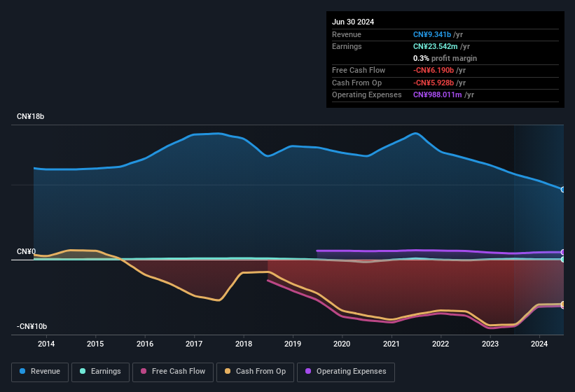The width and height of the screenshot is (575, 392).
Task: Click the Cash From Op label in tooltip
Action: [356, 83]
